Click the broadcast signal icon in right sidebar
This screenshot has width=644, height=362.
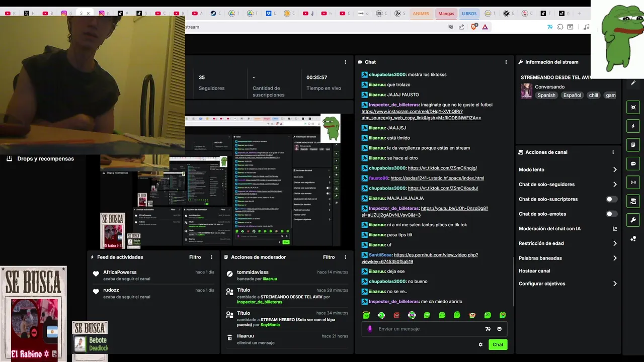click(633, 182)
